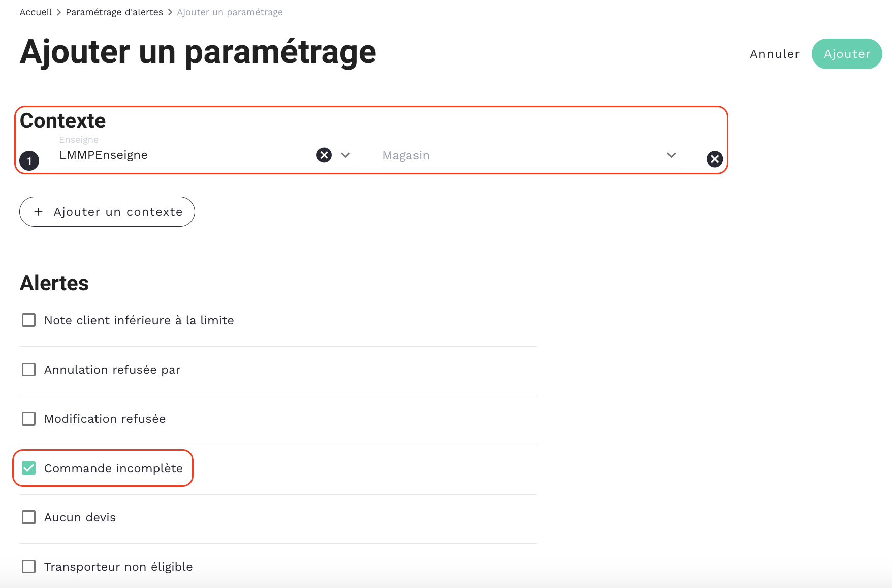Click the breadcrumb arrow after Paramétrage d'alertes
892x588 pixels.
(x=170, y=12)
